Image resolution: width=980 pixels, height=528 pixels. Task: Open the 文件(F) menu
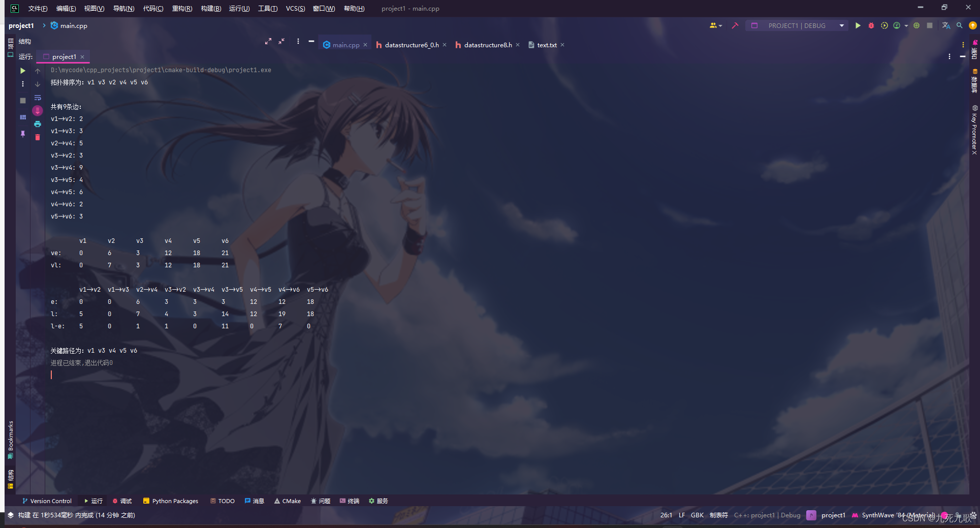point(38,8)
